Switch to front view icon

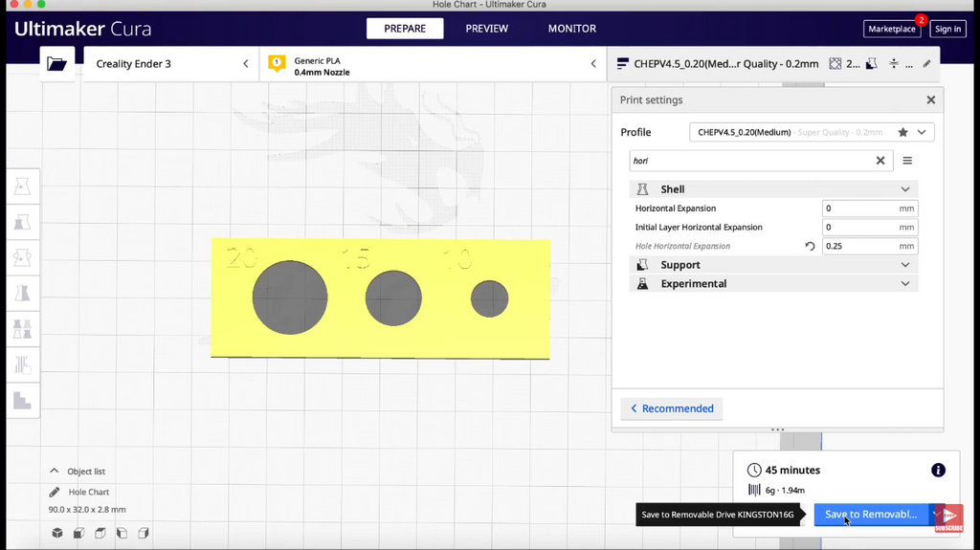78,533
